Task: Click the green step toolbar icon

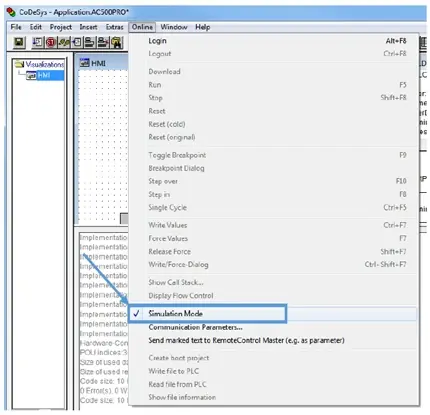Action: click(64, 42)
